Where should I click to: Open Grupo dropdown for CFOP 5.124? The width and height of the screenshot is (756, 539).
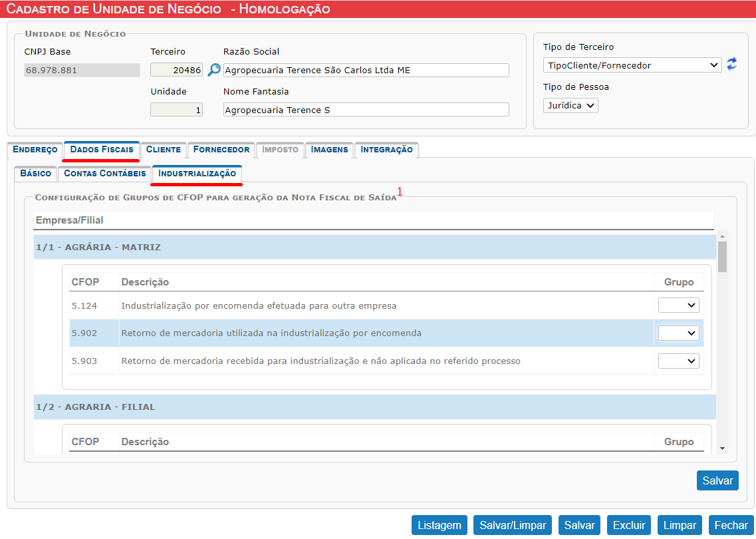tap(678, 305)
